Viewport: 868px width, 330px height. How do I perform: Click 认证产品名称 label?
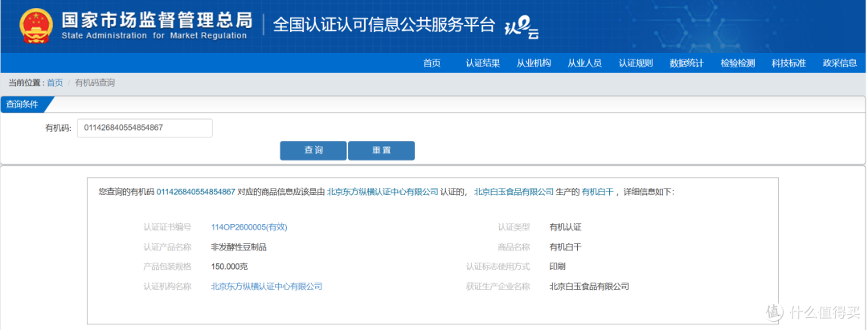[x=167, y=247]
